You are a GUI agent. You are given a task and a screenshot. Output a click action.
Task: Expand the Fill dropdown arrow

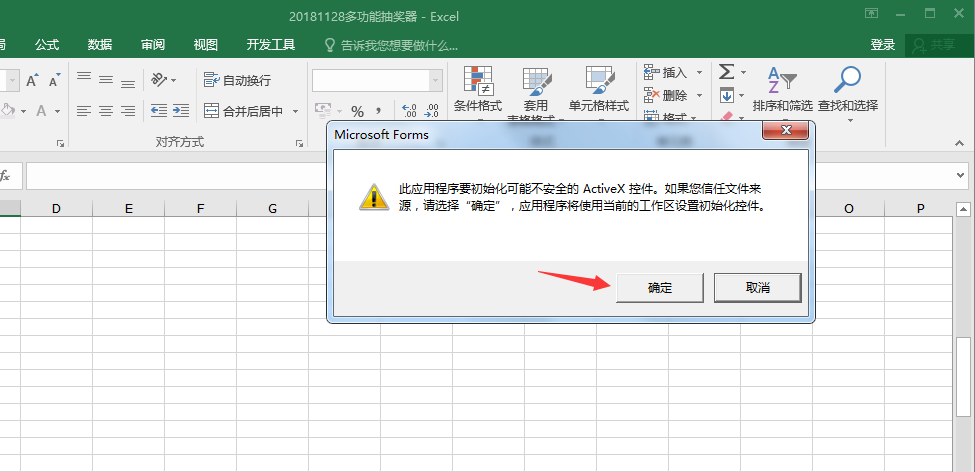[x=742, y=95]
